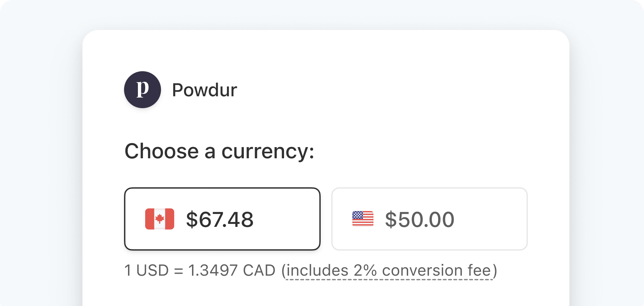This screenshot has width=644, height=306.
Task: Click the $50.00 amount text
Action: [420, 219]
